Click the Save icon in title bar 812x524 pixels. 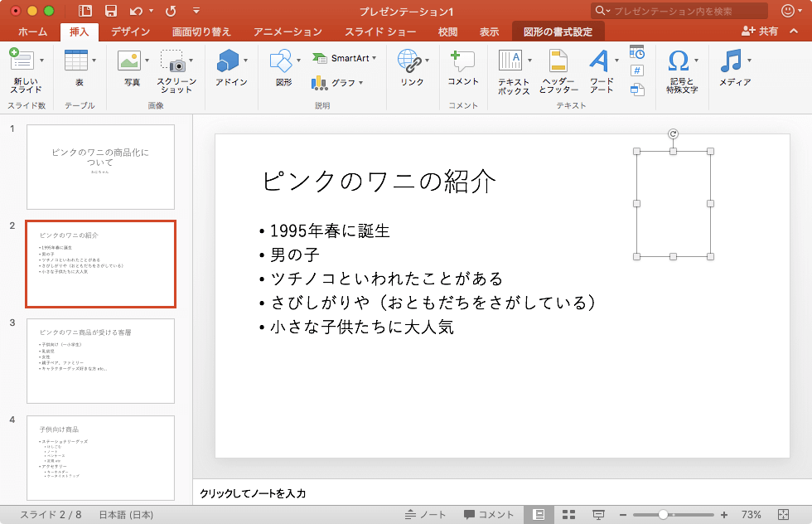[x=111, y=11]
